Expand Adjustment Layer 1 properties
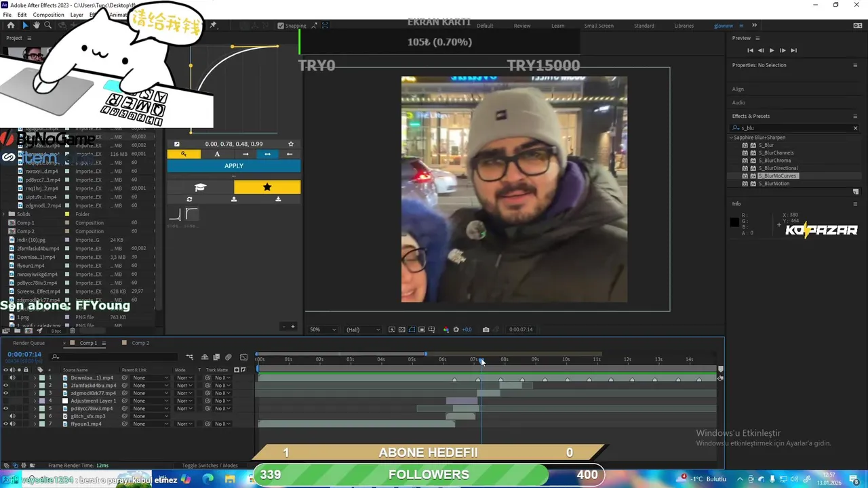Screen dimensions: 868x488 coord(35,401)
